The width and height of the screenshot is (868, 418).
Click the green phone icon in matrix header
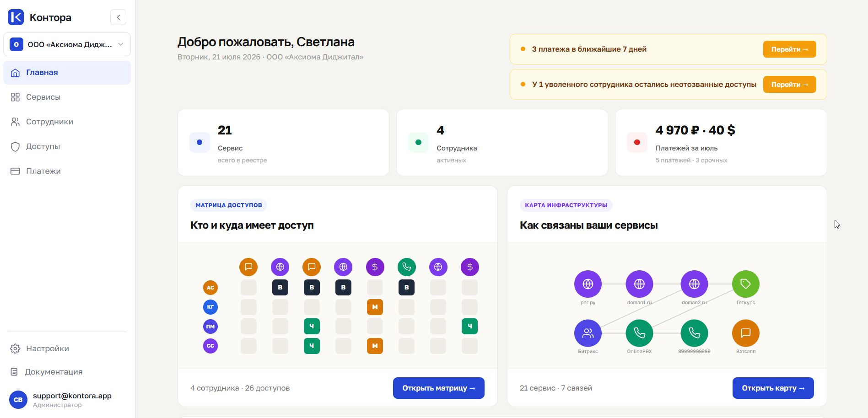(406, 267)
